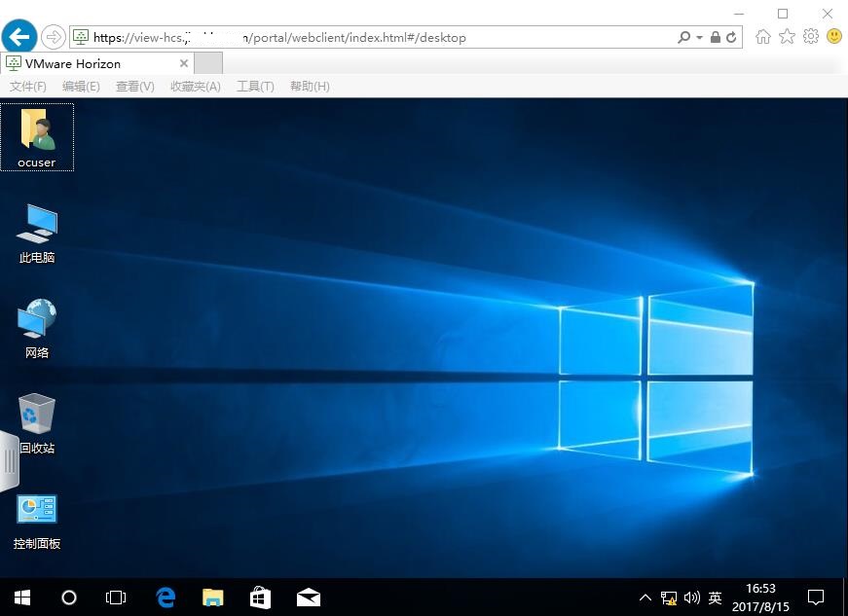Open the 工具(T) menu
Screen dimensions: 848x616
255,86
